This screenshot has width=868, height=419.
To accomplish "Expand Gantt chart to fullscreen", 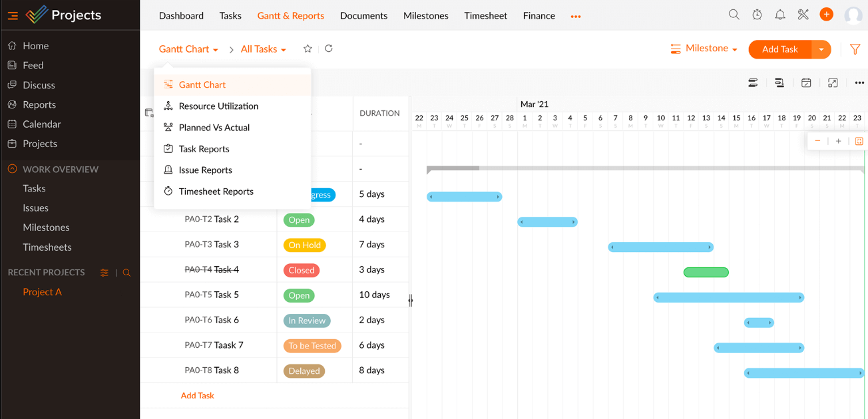I will point(833,83).
